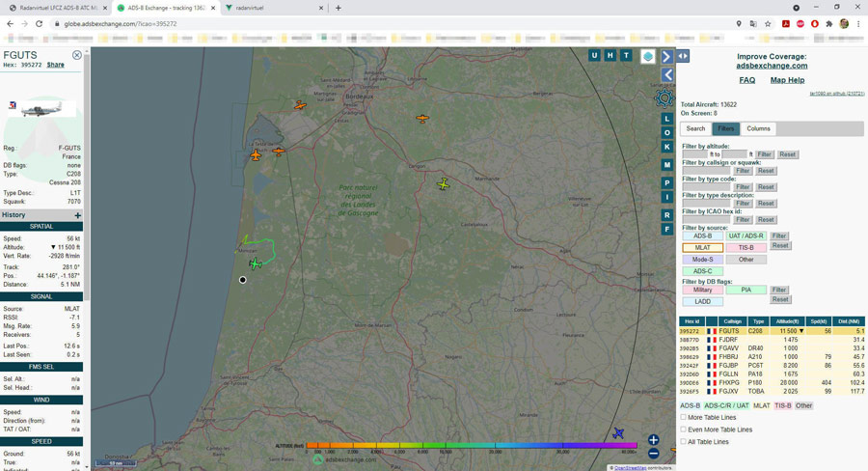Toggle sidebar with double-arrow button
Viewport: 868px width, 471px height.
point(683,56)
